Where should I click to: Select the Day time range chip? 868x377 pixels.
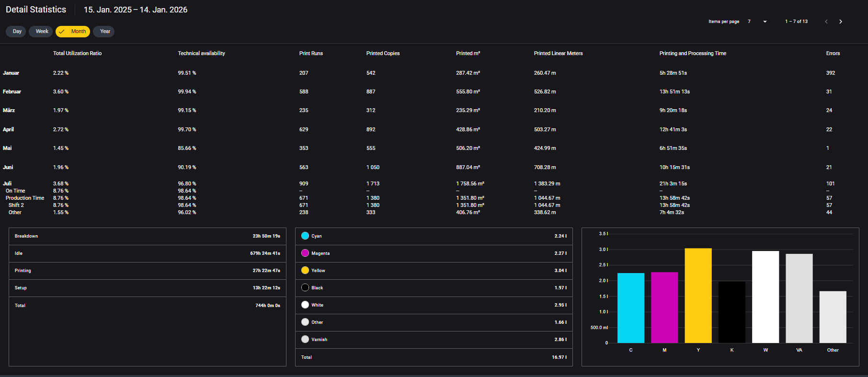(16, 32)
